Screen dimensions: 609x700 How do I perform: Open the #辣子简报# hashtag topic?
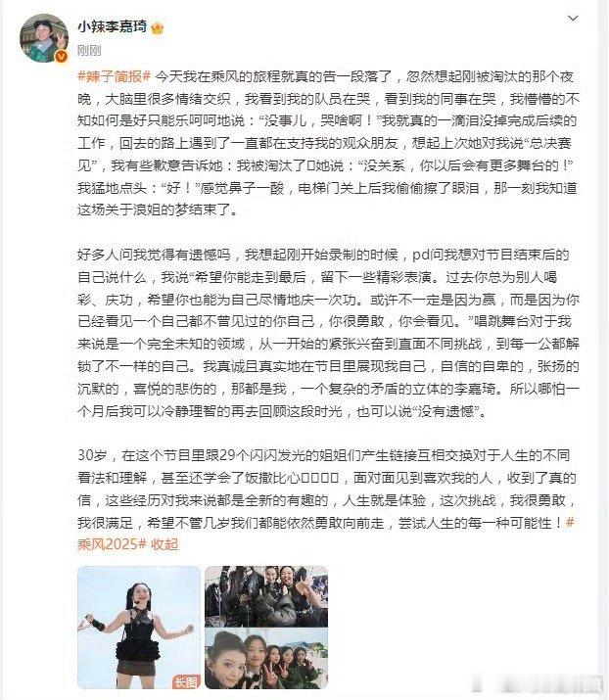[115, 76]
